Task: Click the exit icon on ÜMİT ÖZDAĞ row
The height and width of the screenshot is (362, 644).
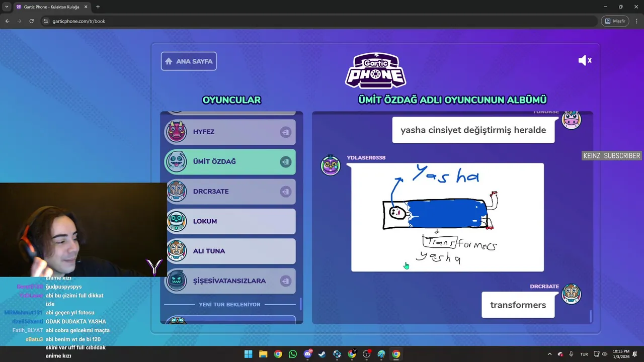Action: click(x=285, y=162)
